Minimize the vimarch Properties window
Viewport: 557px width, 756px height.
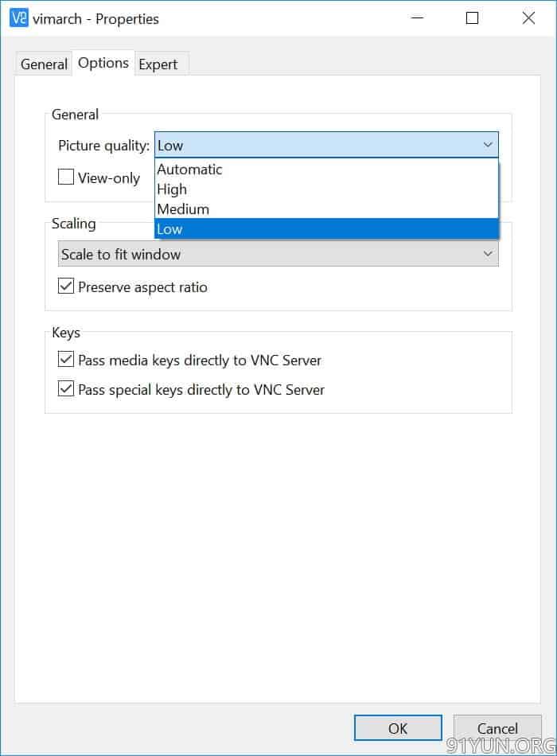(x=415, y=18)
